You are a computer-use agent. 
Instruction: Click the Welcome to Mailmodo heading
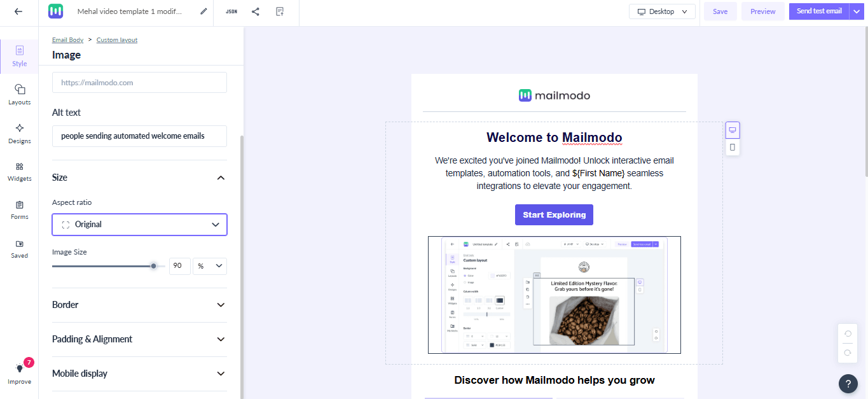coord(555,137)
